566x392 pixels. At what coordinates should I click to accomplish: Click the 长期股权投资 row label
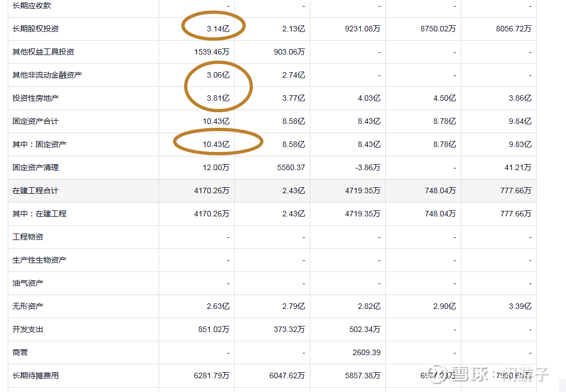(x=35, y=29)
